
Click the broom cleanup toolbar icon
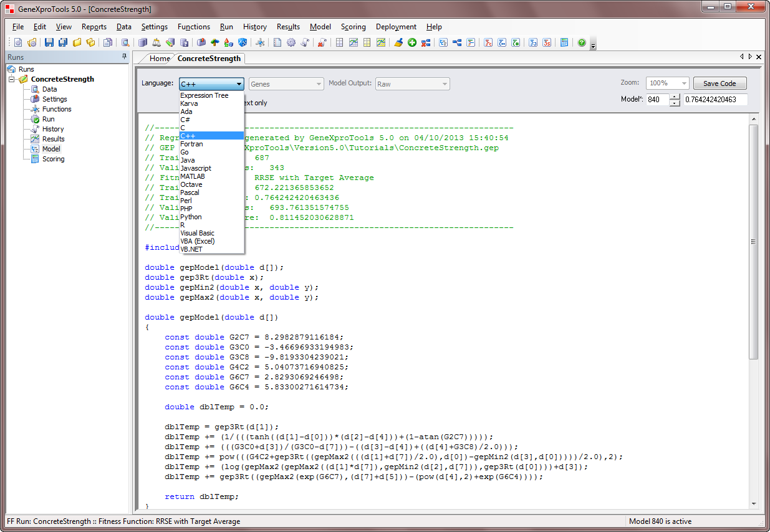pos(399,43)
